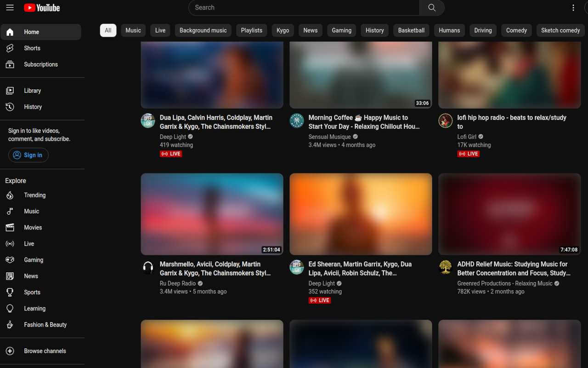Open the three-dot settings menu
Viewport: 588px width, 368px height.
pos(573,7)
